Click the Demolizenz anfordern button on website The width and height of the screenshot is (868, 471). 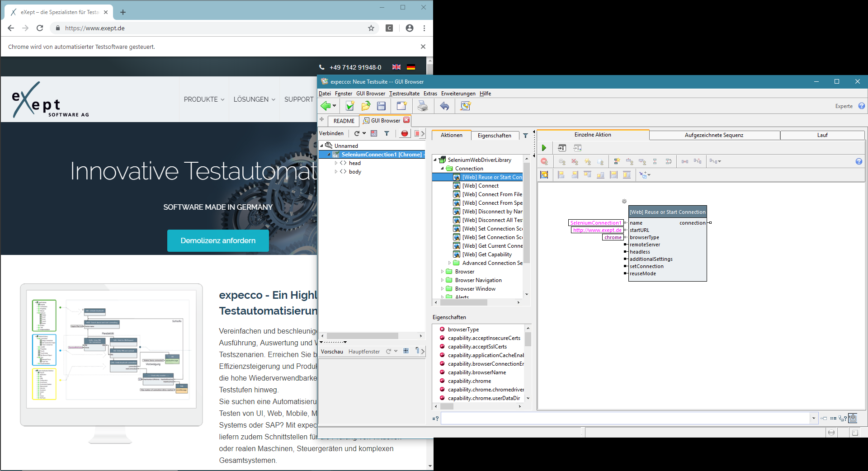pos(218,240)
